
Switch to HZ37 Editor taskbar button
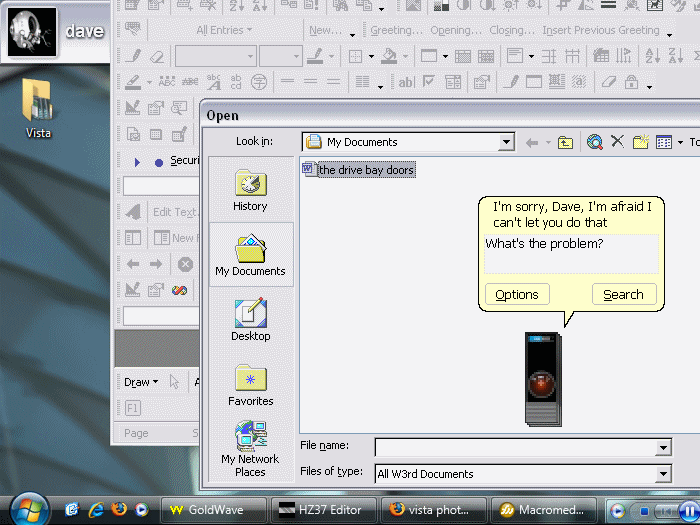point(324,510)
